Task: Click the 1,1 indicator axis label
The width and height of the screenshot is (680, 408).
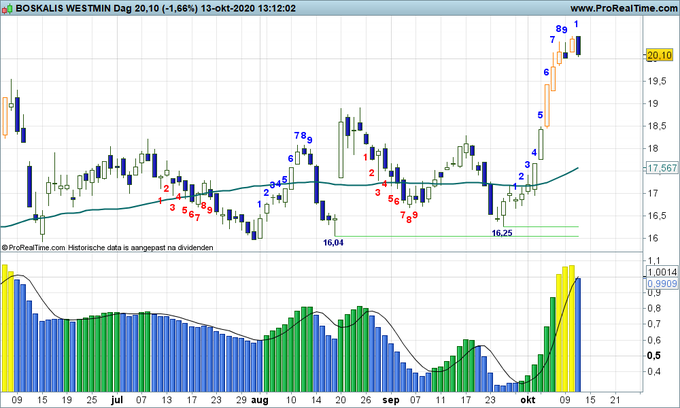Action: point(654,261)
